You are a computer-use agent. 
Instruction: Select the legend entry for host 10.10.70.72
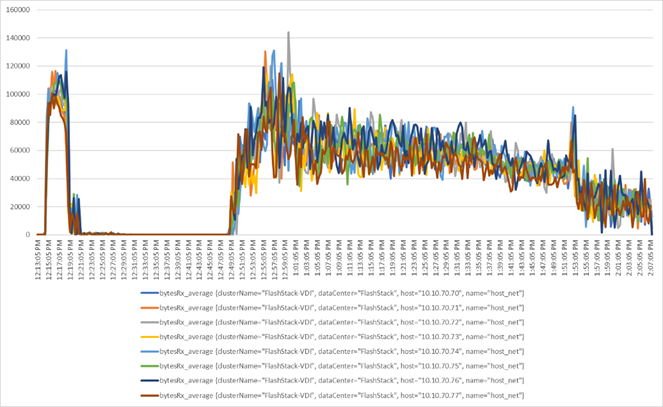click(332, 322)
